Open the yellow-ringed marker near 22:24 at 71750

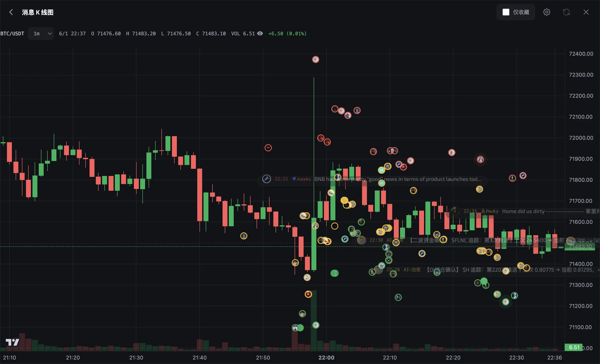pos(480,189)
